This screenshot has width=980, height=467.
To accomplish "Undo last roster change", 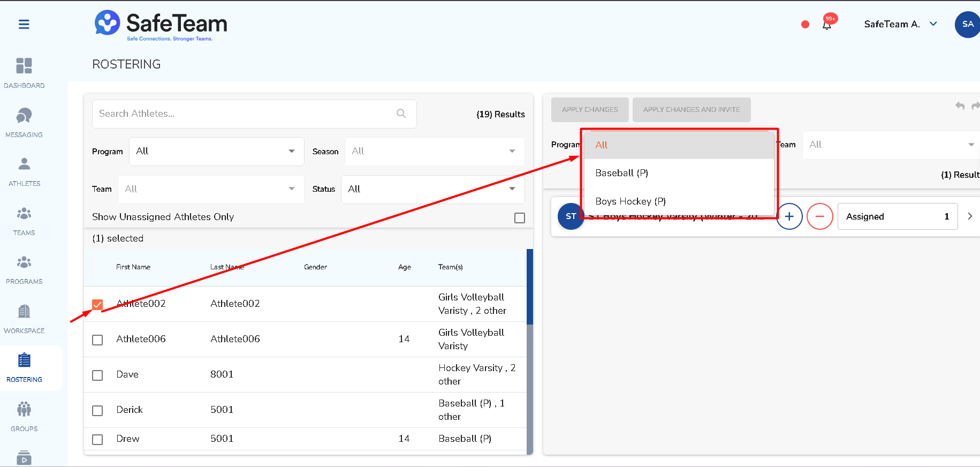I will point(960,106).
